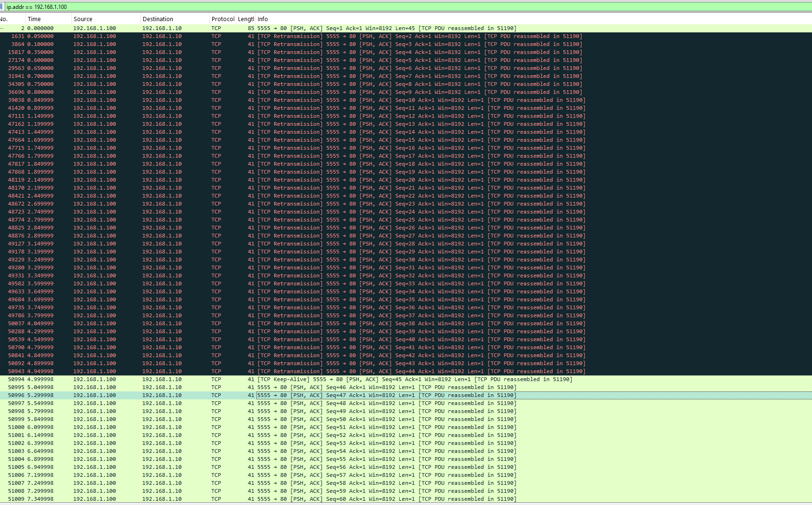Select retransmission packet 39038 with Seq=10
This screenshot has height=505, width=812.
coord(282,100)
